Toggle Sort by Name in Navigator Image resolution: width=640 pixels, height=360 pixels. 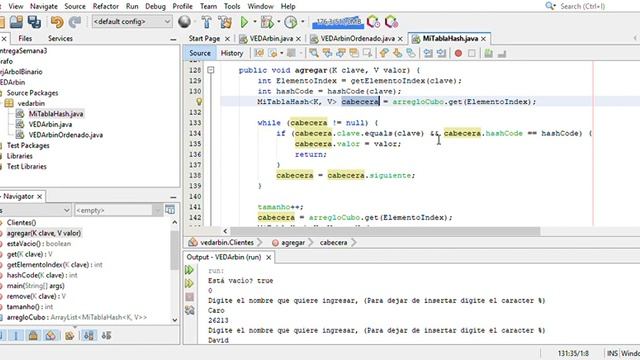(x=88, y=336)
